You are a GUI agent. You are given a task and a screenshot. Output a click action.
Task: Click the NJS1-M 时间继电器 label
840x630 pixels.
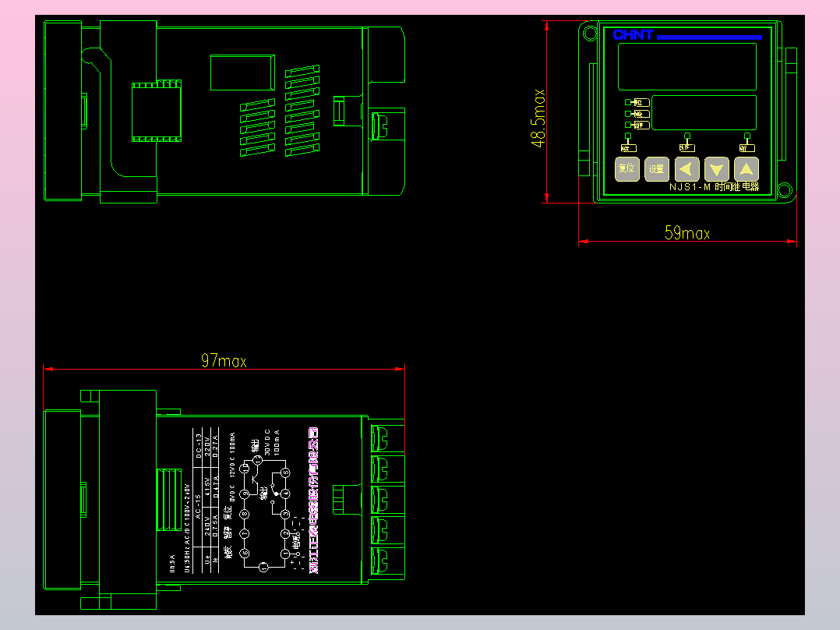[x=714, y=186]
